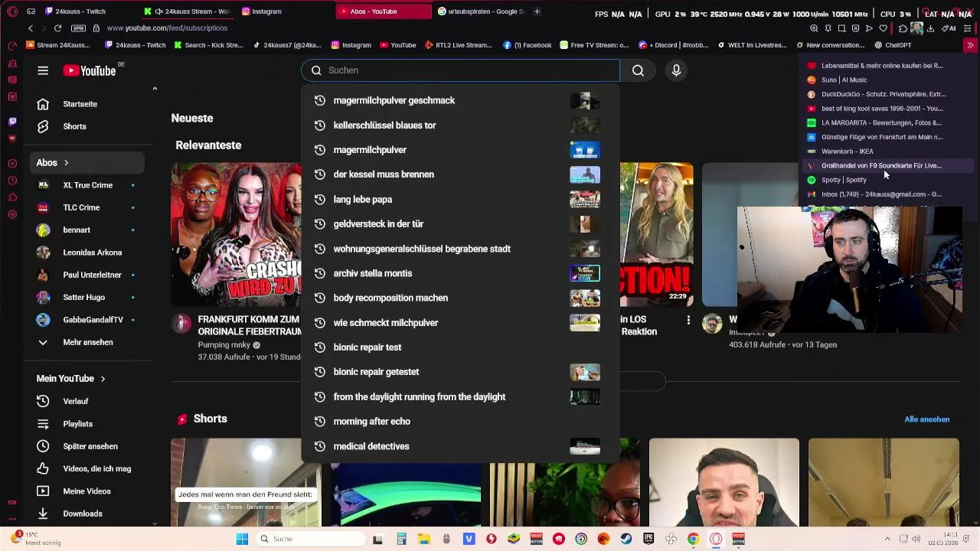Switch to the urlaubspiraten Google tab
980x551 pixels.
coord(481,11)
